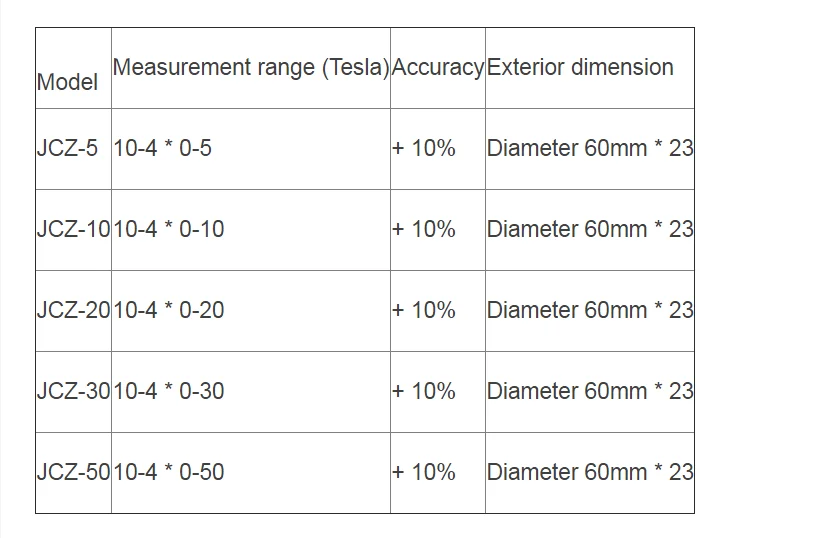Select the 10-4 * 0-30 range cell

[x=251, y=392]
